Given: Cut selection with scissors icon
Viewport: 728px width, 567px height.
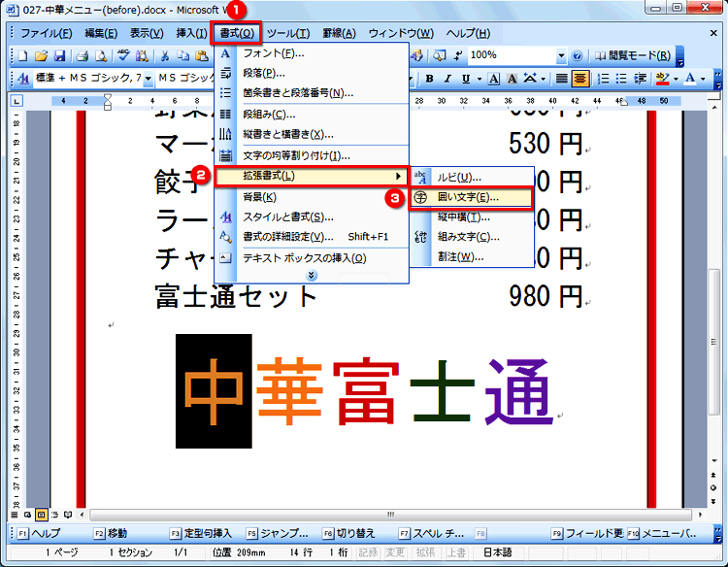Looking at the screenshot, I should [164, 56].
